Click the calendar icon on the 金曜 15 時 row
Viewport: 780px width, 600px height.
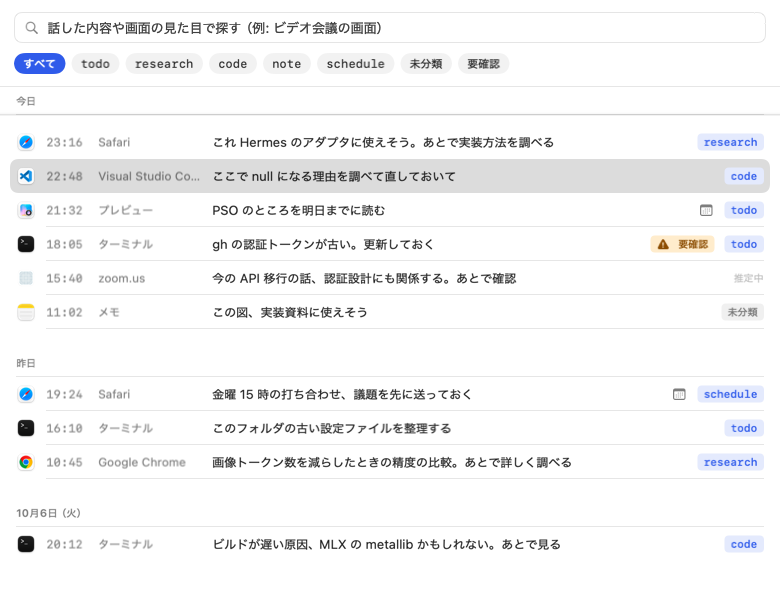tap(679, 394)
